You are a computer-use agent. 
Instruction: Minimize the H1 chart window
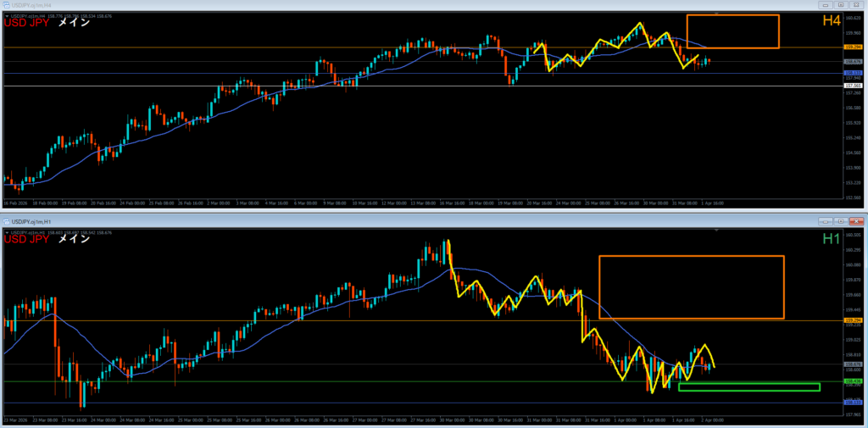pyautogui.click(x=826, y=221)
